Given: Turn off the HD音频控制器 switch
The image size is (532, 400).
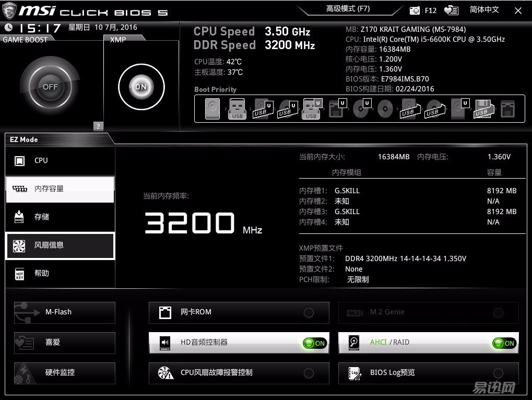Looking at the screenshot, I should 315,343.
